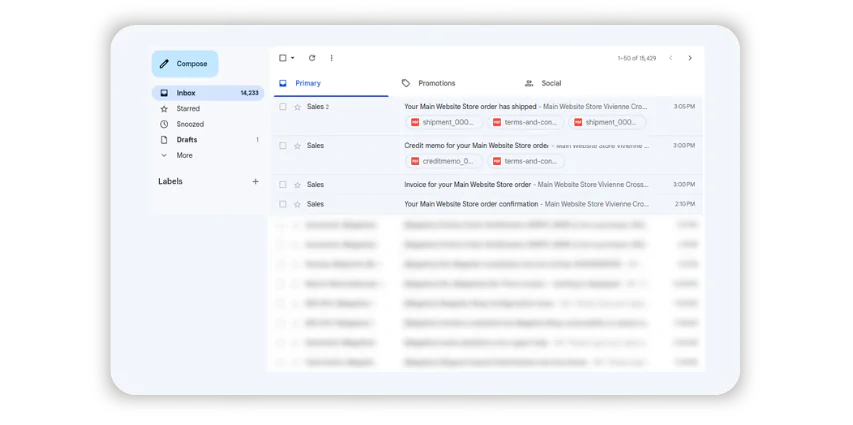Screen dimensions: 853x425
Task: Click the Inbox tray icon in sidebar
Action: point(164,93)
